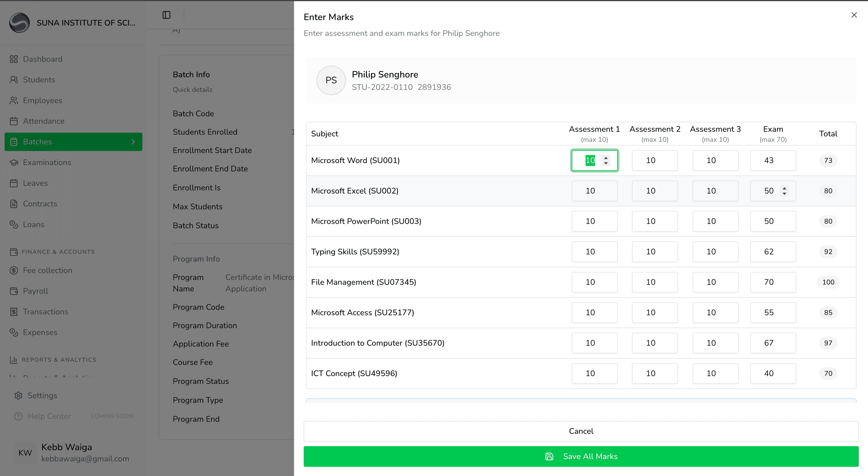This screenshot has width=868, height=476.
Task: Click the Contracts document icon
Action: click(x=13, y=204)
